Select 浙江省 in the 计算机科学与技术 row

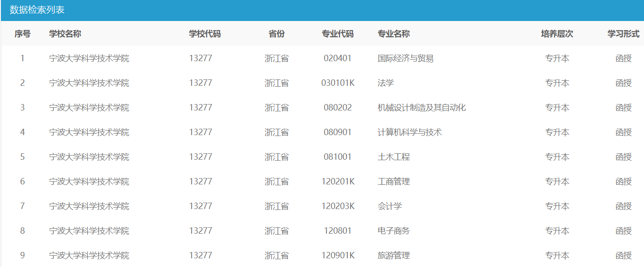coord(277,132)
